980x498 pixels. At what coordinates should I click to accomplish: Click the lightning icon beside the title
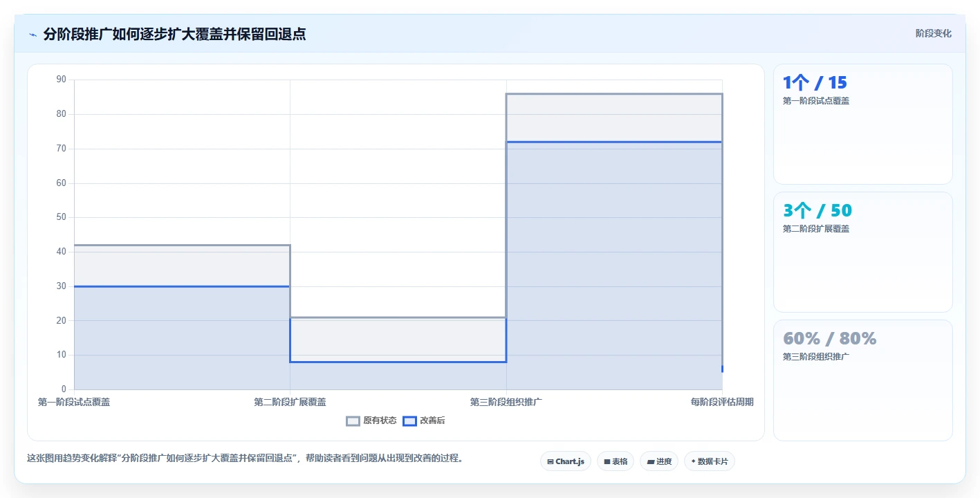[33, 35]
